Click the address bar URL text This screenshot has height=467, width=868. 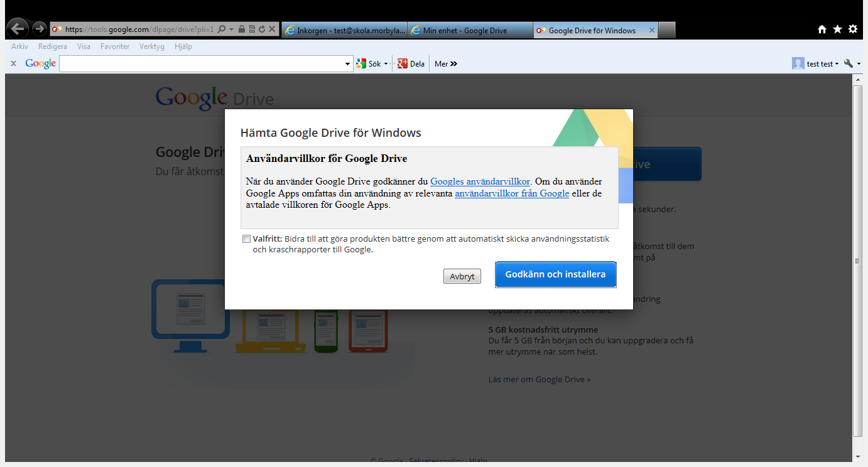[139, 30]
